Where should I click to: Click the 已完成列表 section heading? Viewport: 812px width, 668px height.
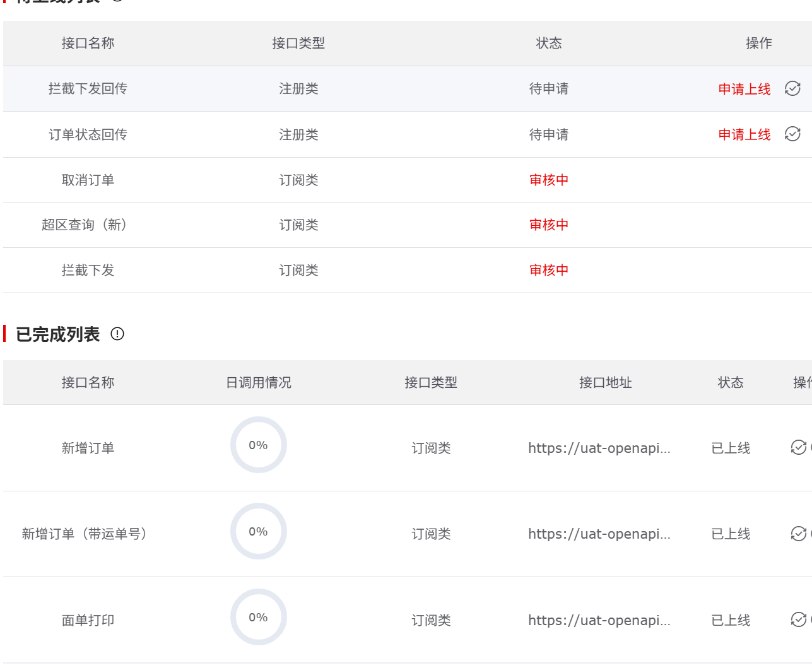click(x=57, y=334)
